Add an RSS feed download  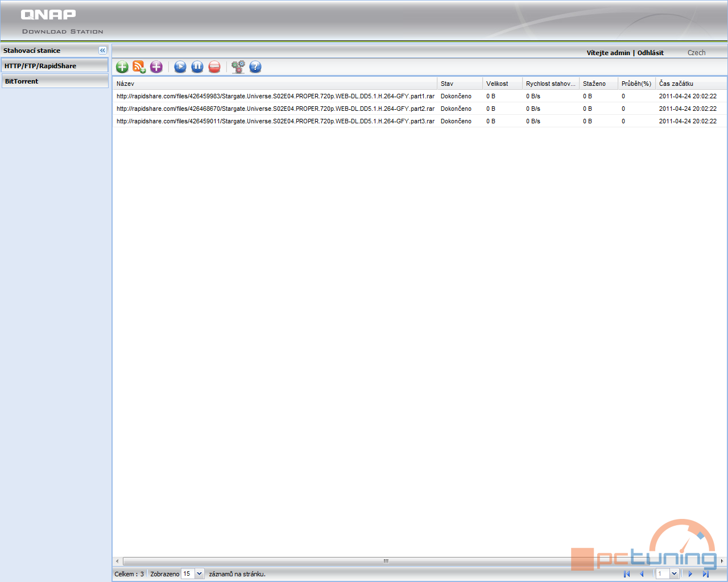coord(139,67)
